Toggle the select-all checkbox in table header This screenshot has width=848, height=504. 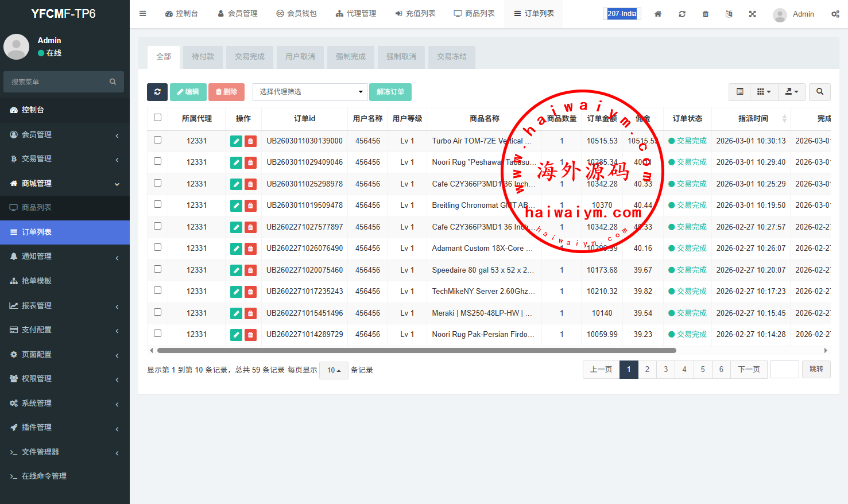click(x=157, y=118)
